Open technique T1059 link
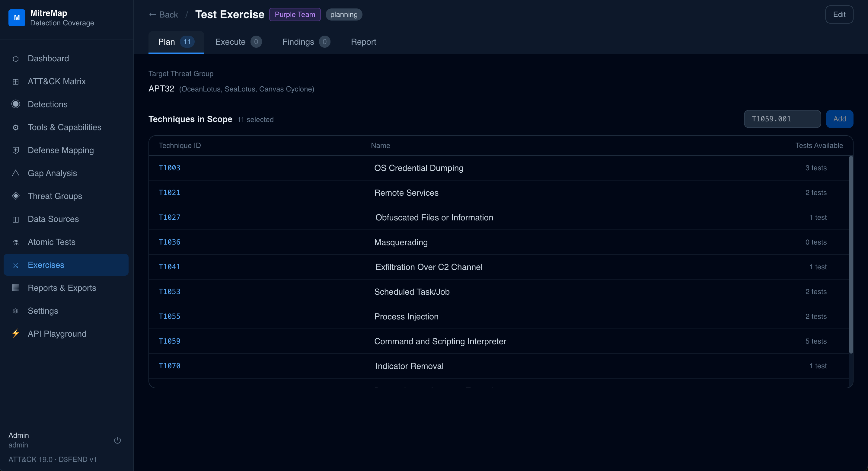Image resolution: width=868 pixels, height=471 pixels. pyautogui.click(x=170, y=341)
